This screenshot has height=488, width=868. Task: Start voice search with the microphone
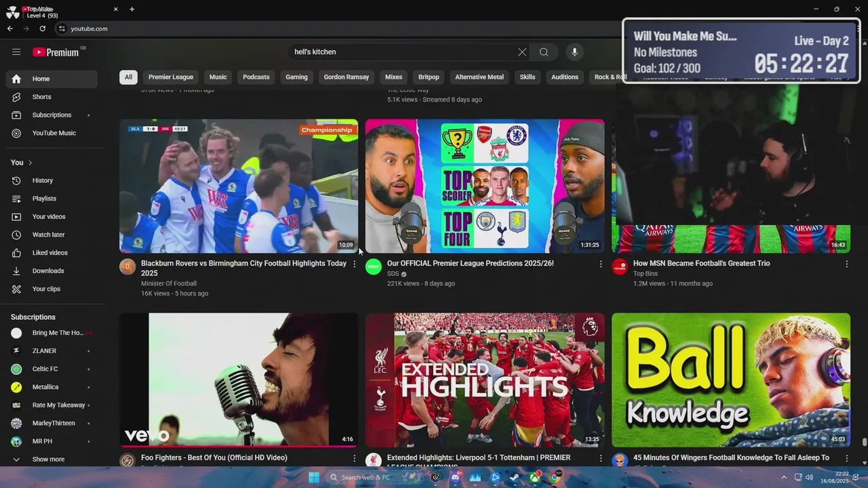[x=574, y=52]
